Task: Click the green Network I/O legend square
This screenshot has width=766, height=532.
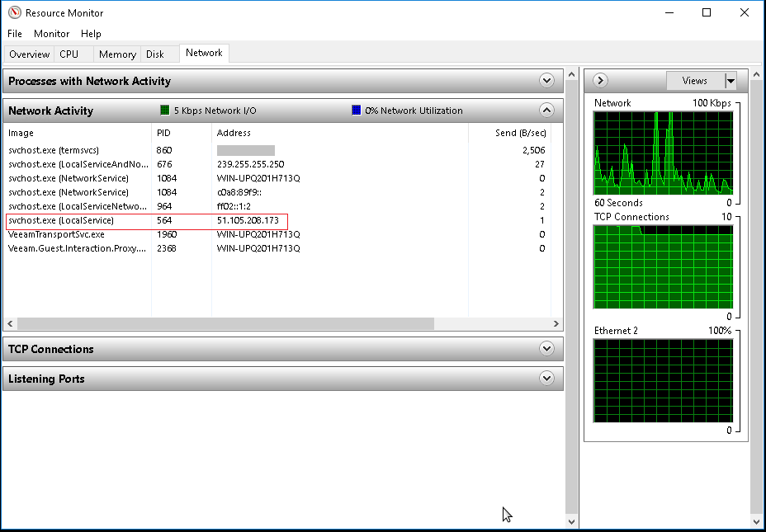Action: [164, 111]
